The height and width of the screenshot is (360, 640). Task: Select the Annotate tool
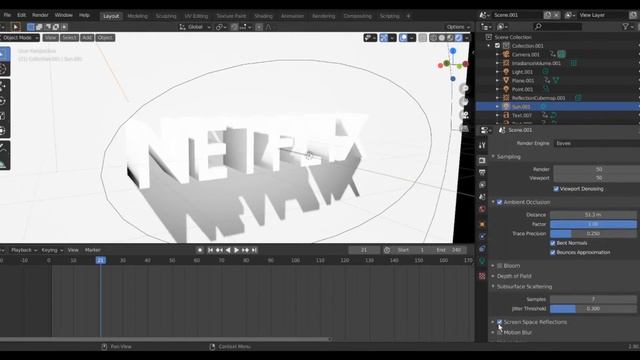click(3, 148)
